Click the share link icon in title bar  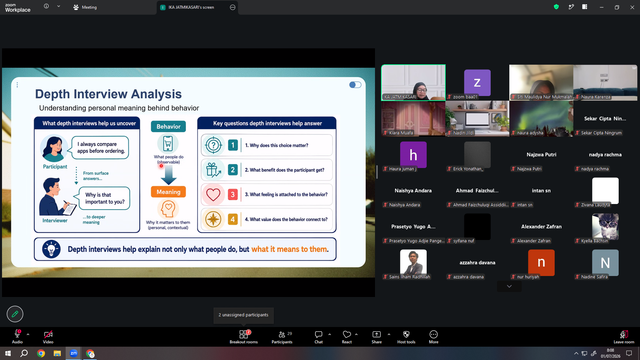571,7
